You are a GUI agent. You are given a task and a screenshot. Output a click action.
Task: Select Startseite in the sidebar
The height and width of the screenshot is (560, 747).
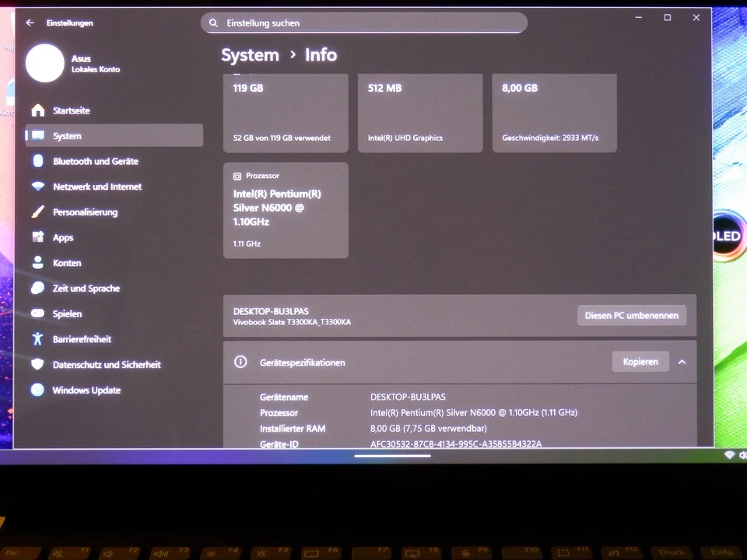37,110
